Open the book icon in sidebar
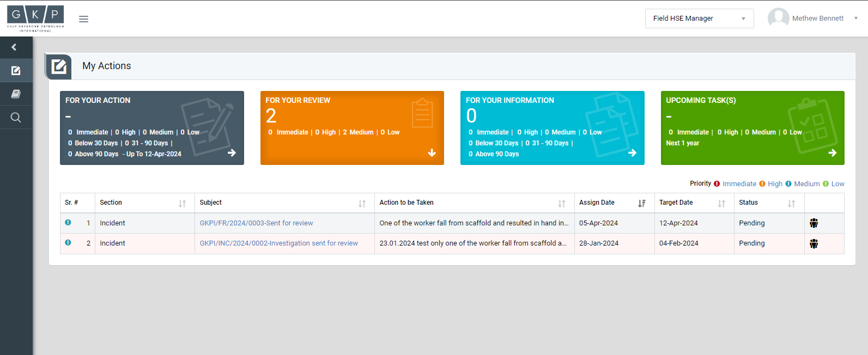 [x=16, y=94]
